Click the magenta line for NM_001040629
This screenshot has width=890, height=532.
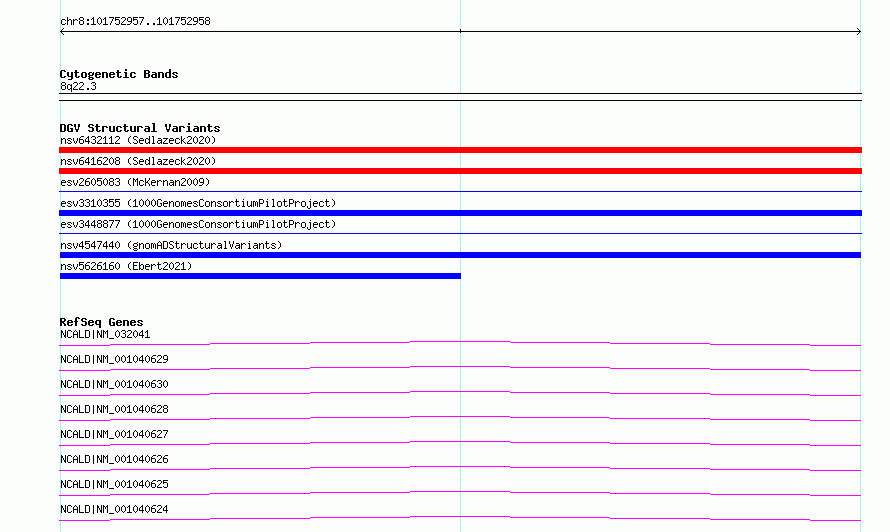point(460,368)
